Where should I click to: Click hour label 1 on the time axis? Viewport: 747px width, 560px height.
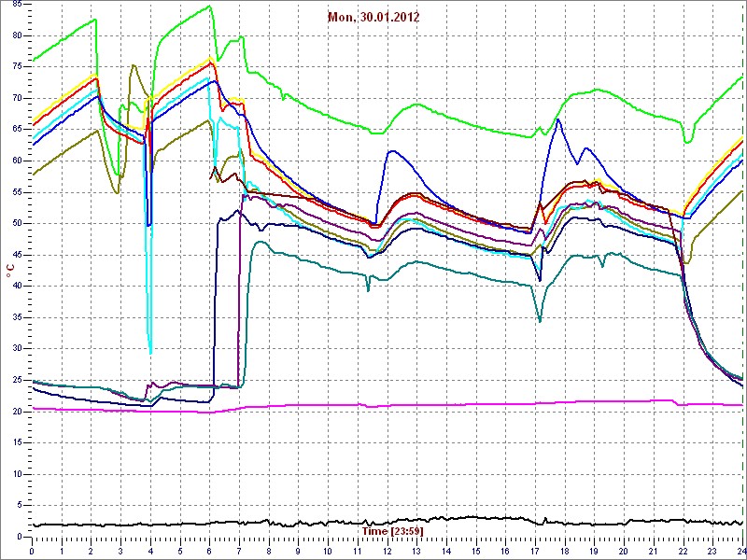point(62,551)
